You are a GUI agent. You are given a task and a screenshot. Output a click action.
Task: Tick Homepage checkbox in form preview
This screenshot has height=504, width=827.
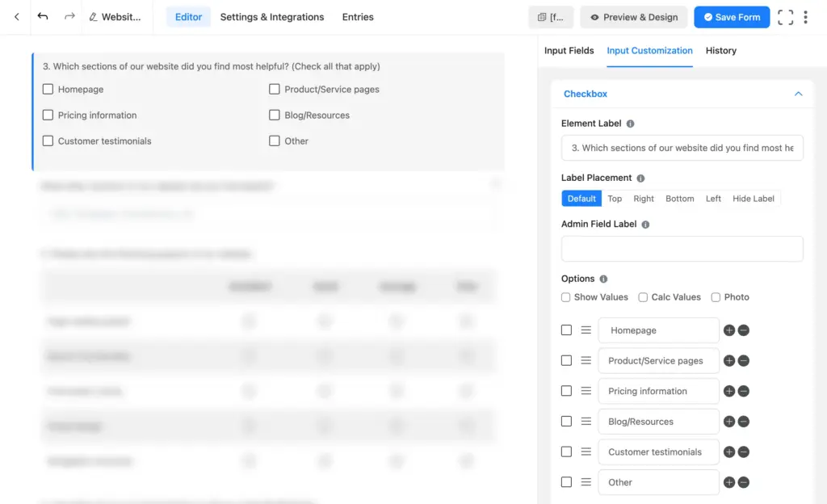(x=48, y=89)
